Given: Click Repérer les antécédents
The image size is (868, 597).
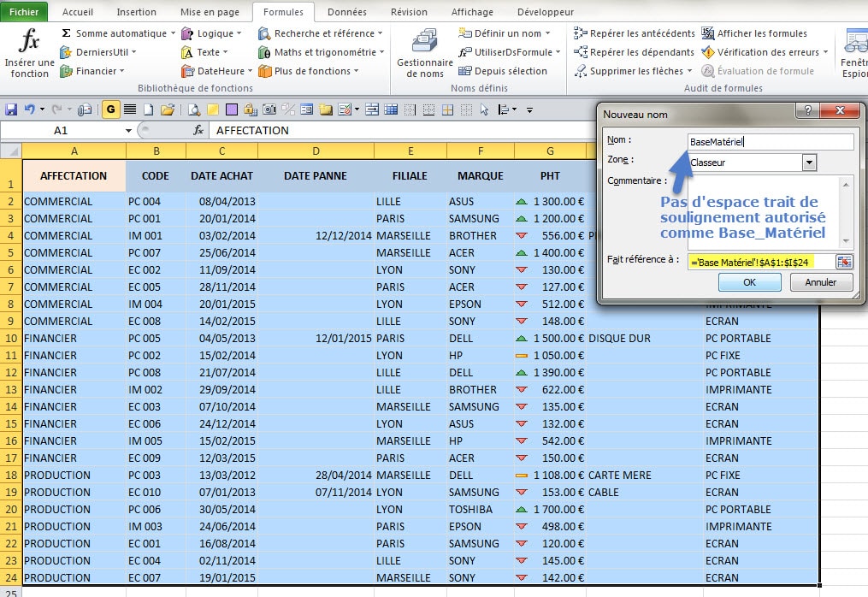Looking at the screenshot, I should click(634, 33).
